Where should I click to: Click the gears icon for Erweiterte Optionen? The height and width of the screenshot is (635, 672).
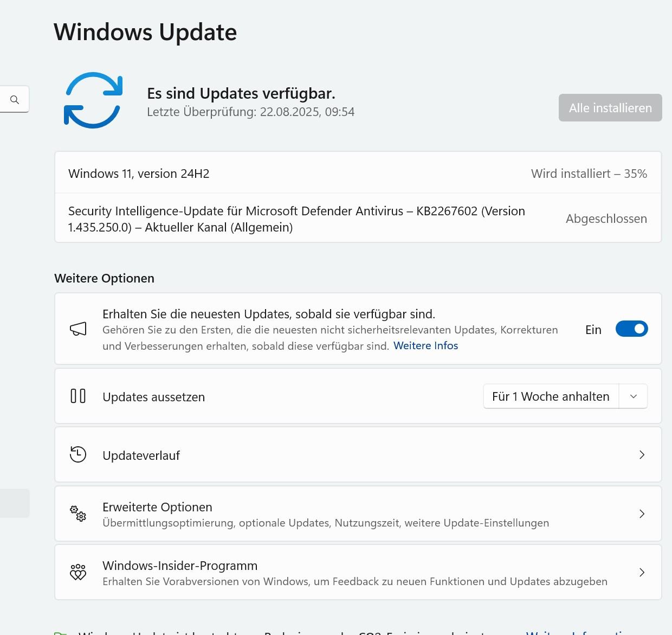pos(78,513)
